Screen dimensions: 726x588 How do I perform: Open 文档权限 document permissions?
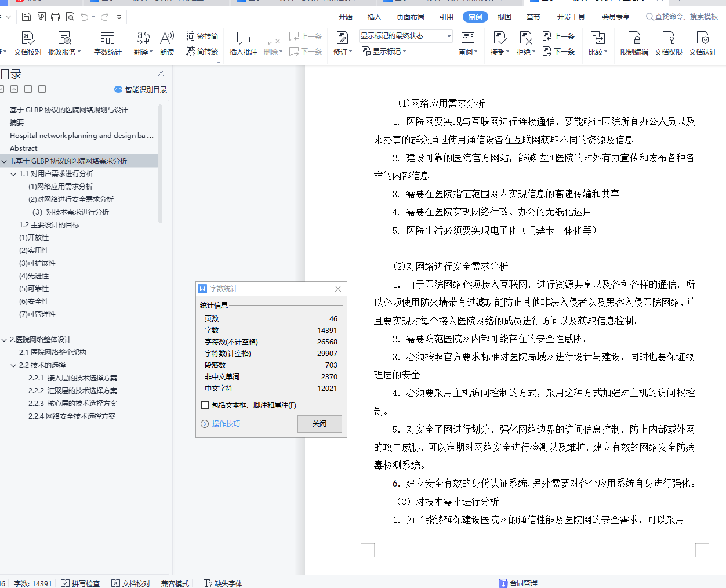(x=669, y=43)
